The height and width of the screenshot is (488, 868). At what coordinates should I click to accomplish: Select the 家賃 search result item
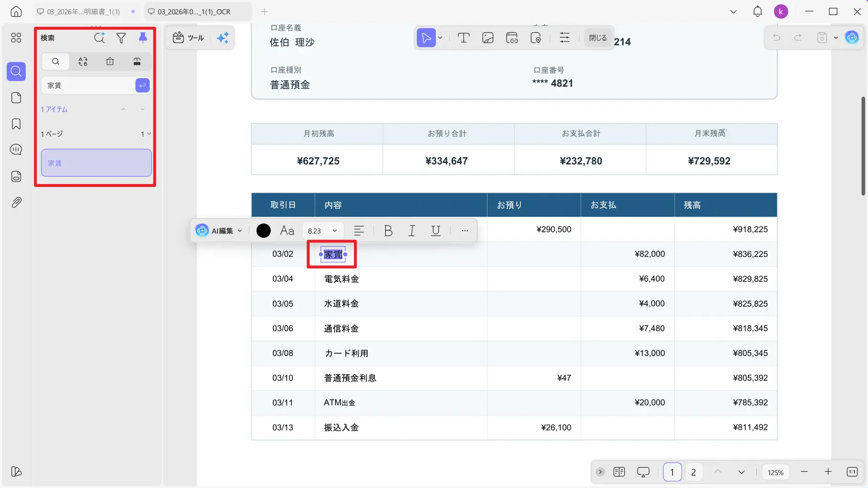96,163
